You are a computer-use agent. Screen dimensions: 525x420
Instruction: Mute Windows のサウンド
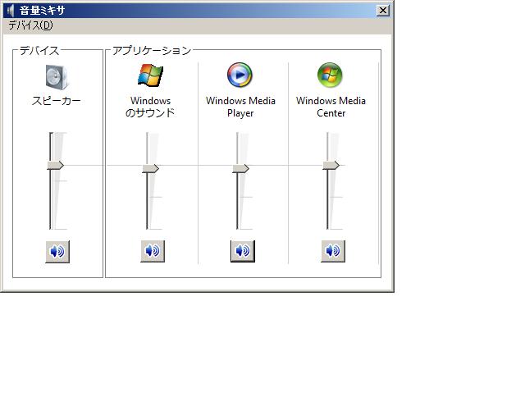(153, 251)
